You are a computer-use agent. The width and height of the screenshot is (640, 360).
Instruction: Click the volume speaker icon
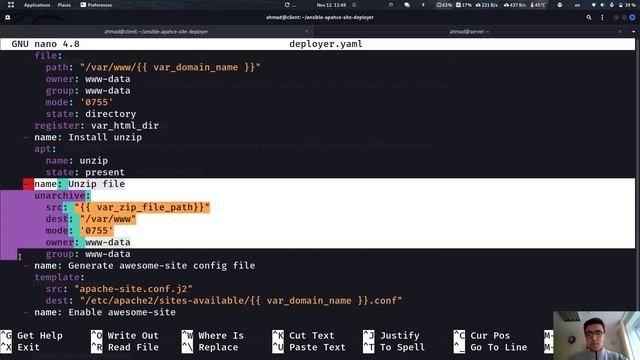pos(602,5)
